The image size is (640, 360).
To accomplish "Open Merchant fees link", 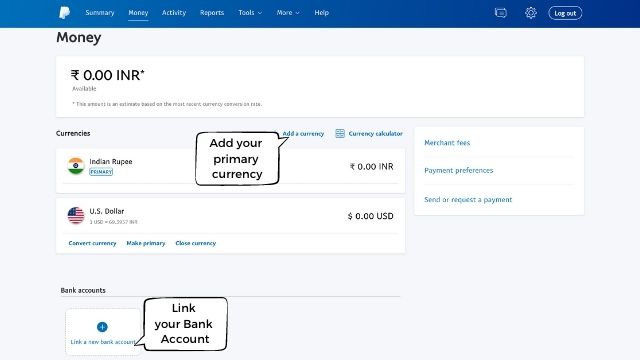I will click(447, 142).
